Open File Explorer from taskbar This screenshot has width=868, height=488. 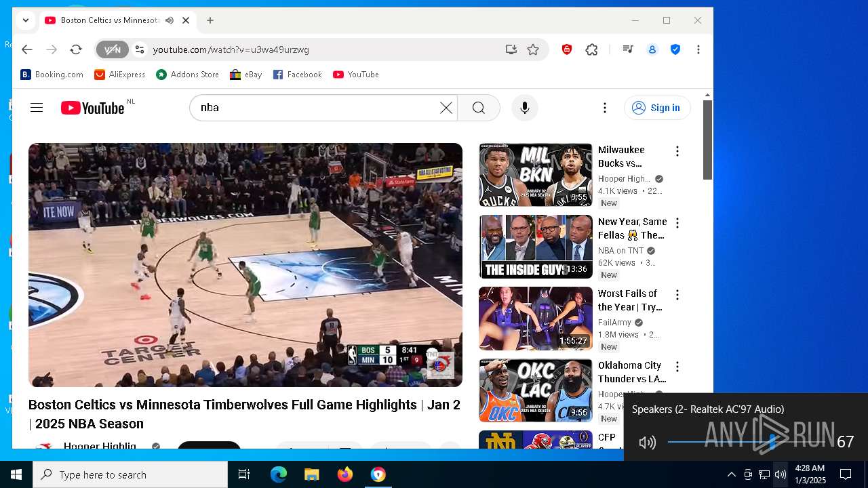(311, 474)
